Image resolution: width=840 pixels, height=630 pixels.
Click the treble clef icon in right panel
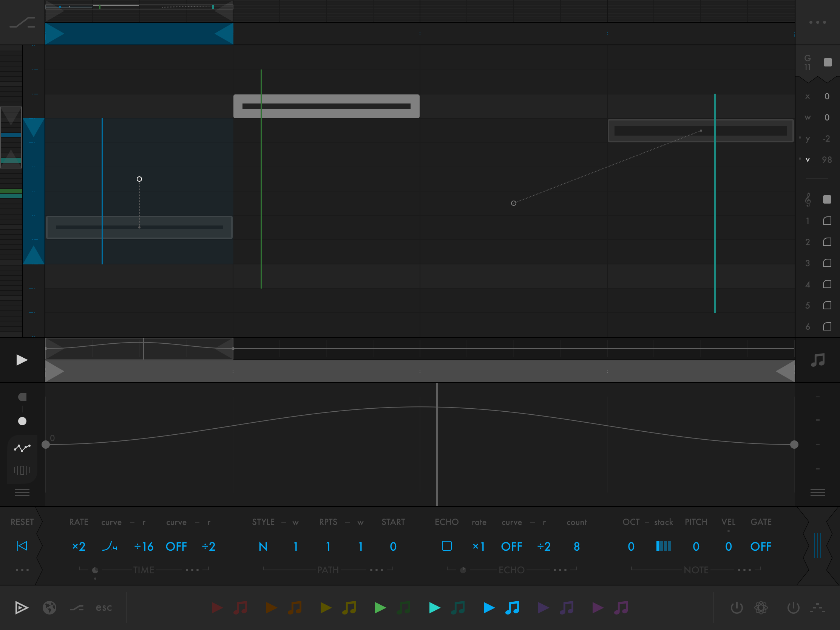(808, 200)
